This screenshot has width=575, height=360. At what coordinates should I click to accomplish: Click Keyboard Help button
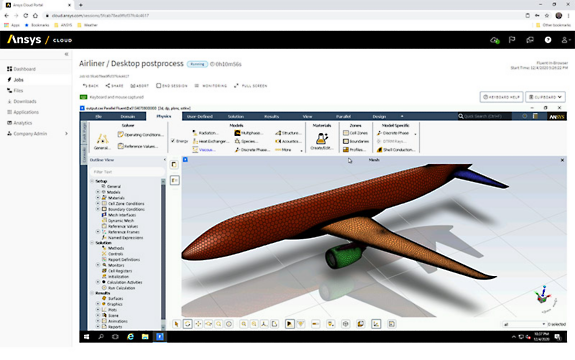(x=502, y=97)
